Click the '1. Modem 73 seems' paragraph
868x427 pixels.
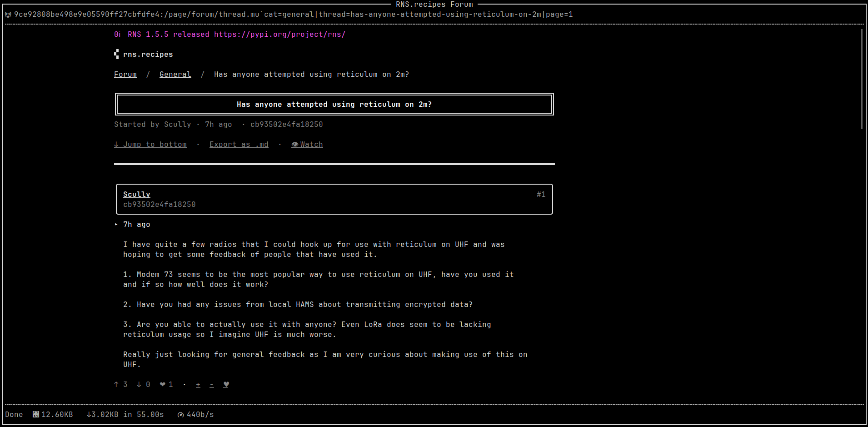(319, 280)
